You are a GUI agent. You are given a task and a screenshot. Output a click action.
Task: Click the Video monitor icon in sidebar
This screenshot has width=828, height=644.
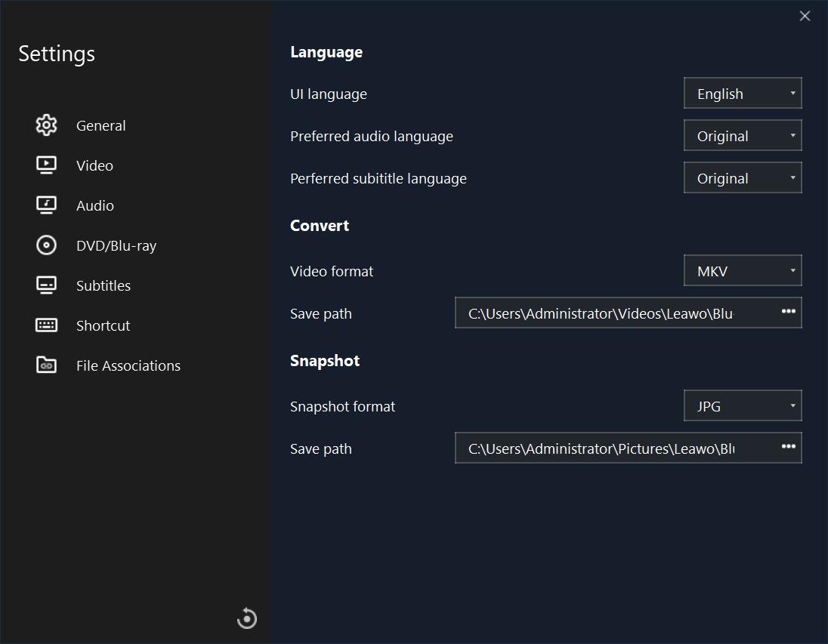46,165
